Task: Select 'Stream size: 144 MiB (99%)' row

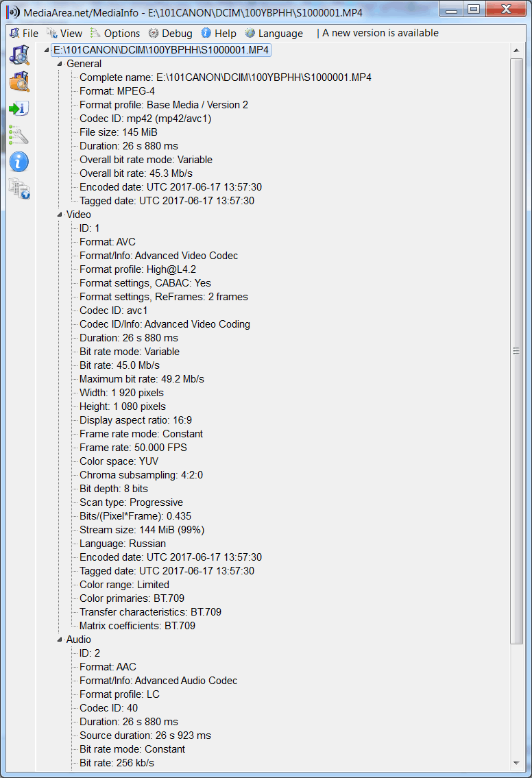Action: (142, 530)
